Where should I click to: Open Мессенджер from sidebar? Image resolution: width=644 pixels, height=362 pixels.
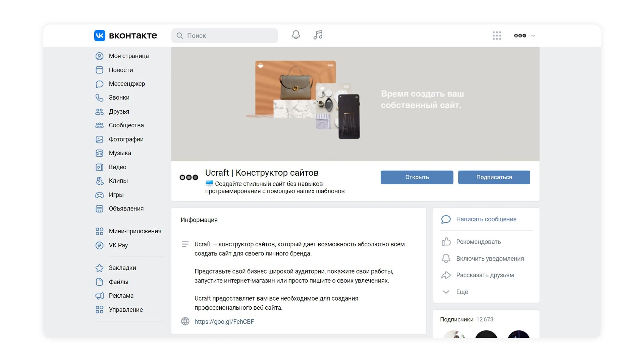click(127, 84)
